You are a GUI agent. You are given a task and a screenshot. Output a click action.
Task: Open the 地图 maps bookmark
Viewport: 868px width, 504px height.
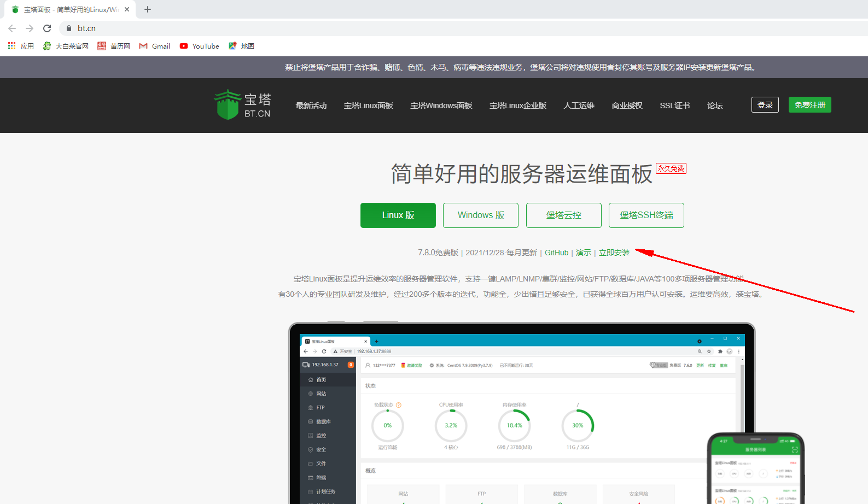241,46
